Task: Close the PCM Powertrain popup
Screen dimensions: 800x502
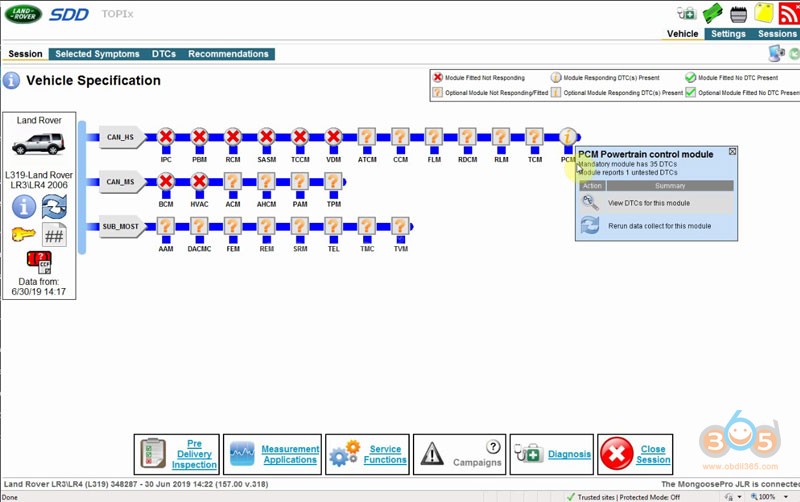Action: (732, 152)
